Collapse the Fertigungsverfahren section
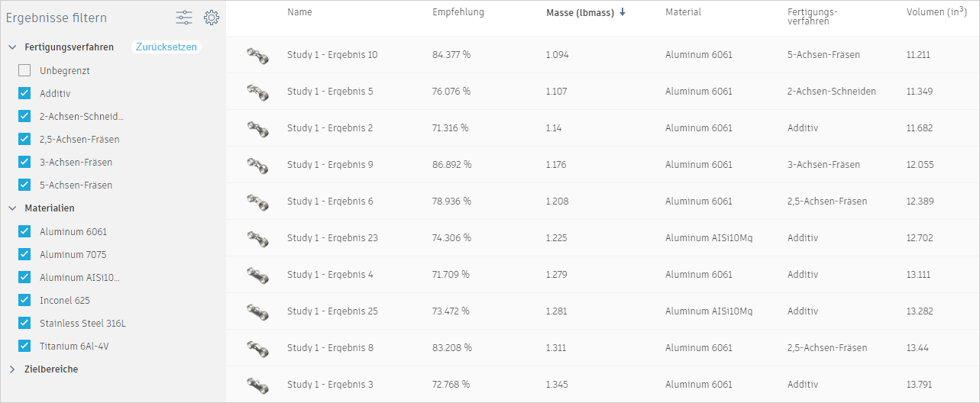Screen dimensions: 980x403 12,47
